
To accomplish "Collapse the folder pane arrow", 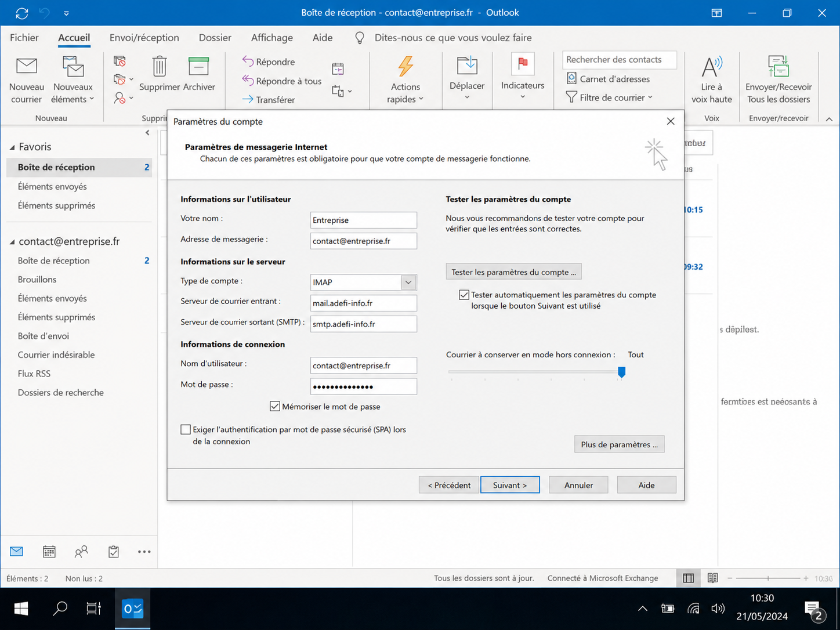I will pyautogui.click(x=147, y=133).
